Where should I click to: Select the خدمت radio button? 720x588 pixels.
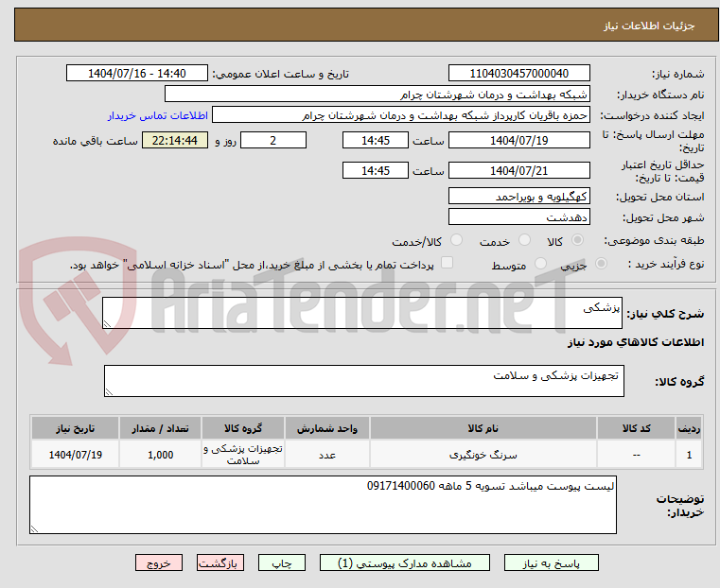(x=524, y=240)
